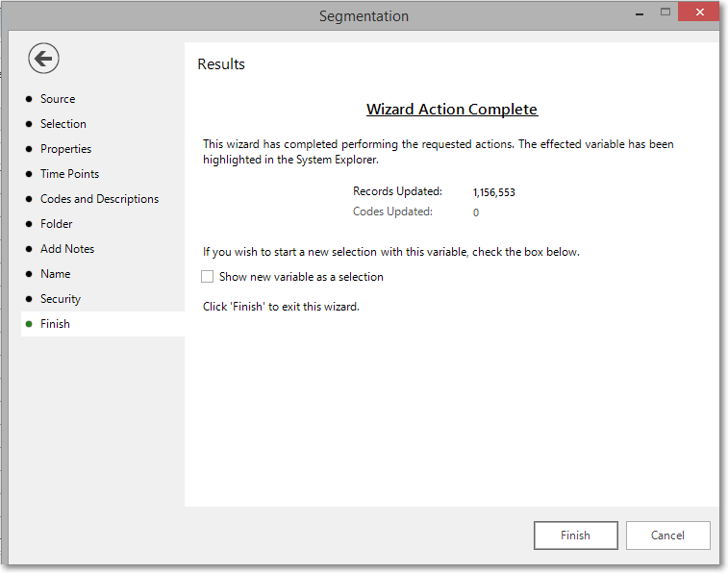Click the "Click 'Finish' to exit this wizard" text

281,307
